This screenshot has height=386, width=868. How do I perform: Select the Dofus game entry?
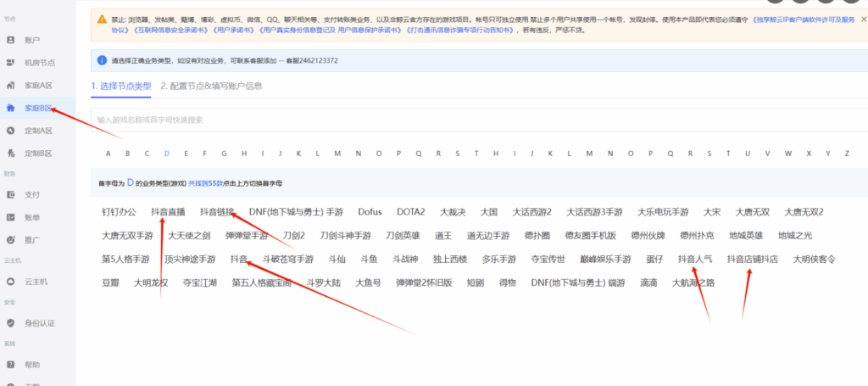[370, 212]
